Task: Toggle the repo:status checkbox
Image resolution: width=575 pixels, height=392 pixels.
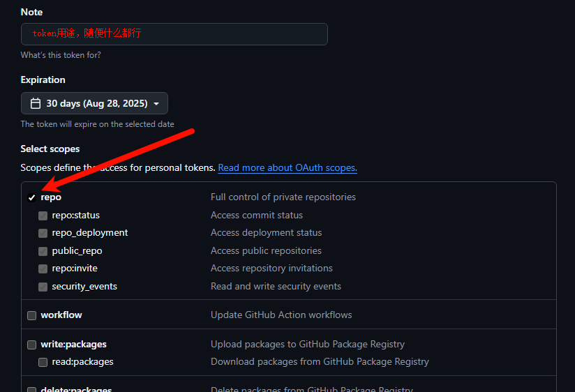Action: point(43,216)
